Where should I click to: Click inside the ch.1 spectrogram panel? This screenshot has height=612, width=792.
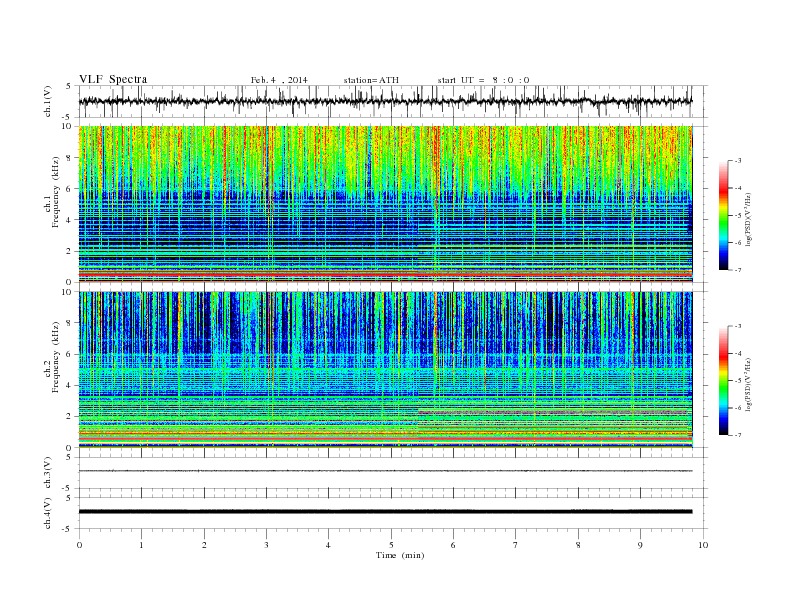pos(385,204)
